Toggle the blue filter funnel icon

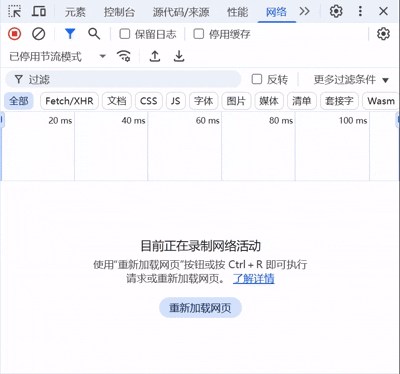[x=70, y=34]
